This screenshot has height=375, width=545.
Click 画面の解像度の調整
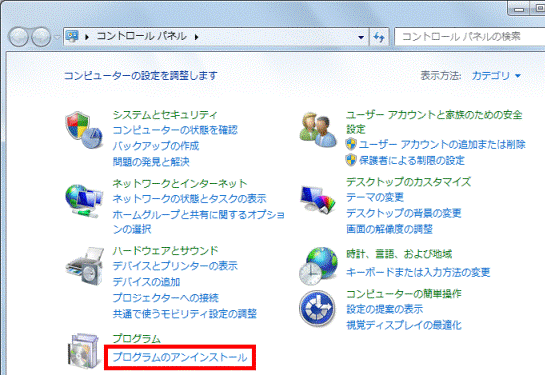[x=389, y=229]
